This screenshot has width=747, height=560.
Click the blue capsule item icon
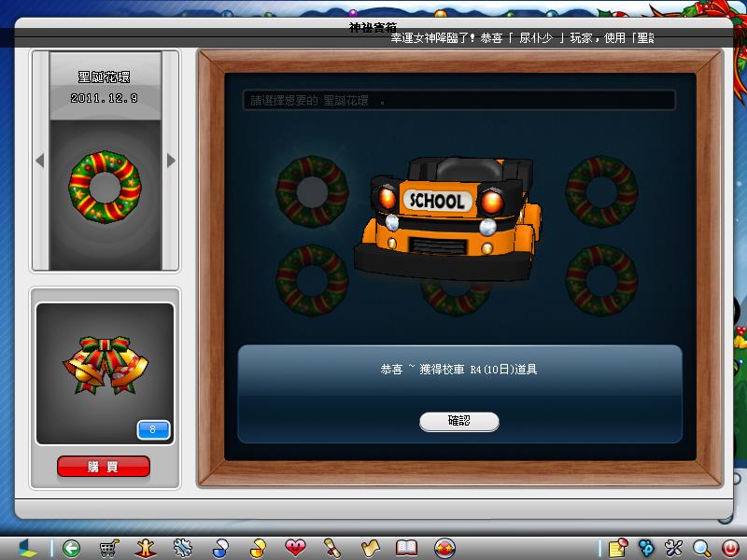pos(220,548)
